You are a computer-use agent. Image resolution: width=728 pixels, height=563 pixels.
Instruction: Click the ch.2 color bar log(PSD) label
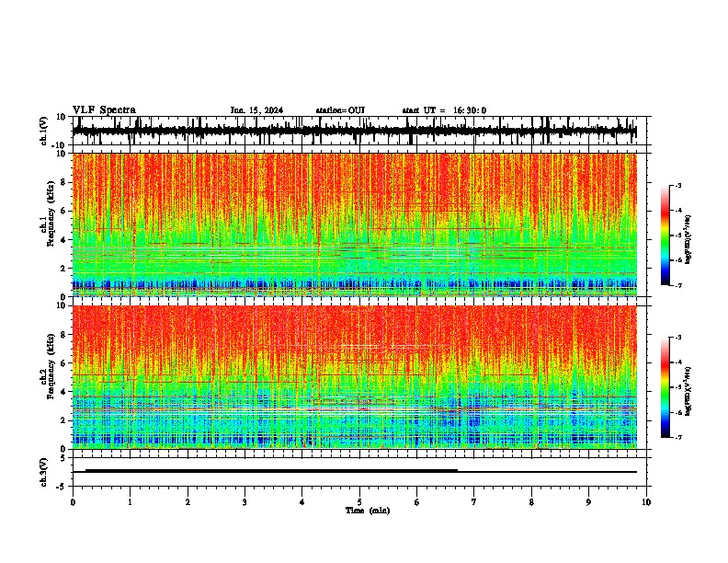click(x=688, y=390)
